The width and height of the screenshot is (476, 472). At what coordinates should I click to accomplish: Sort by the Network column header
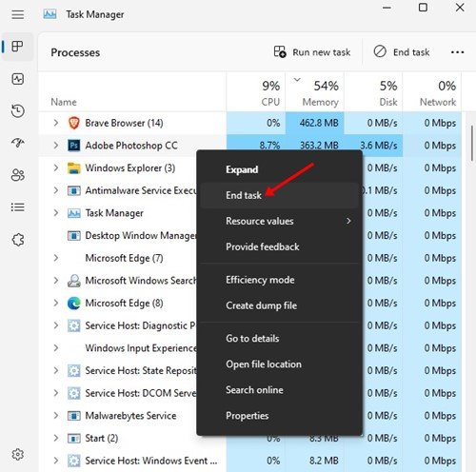432,92
